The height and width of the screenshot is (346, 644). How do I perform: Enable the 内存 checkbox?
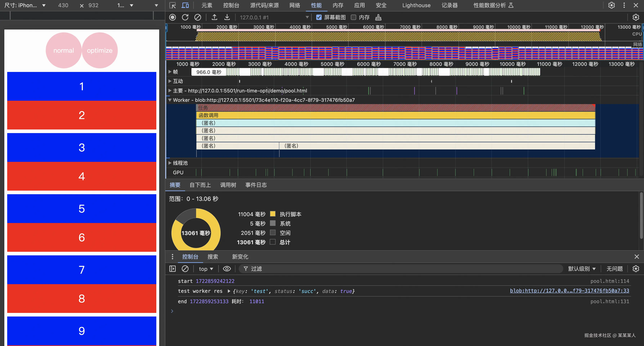click(354, 17)
